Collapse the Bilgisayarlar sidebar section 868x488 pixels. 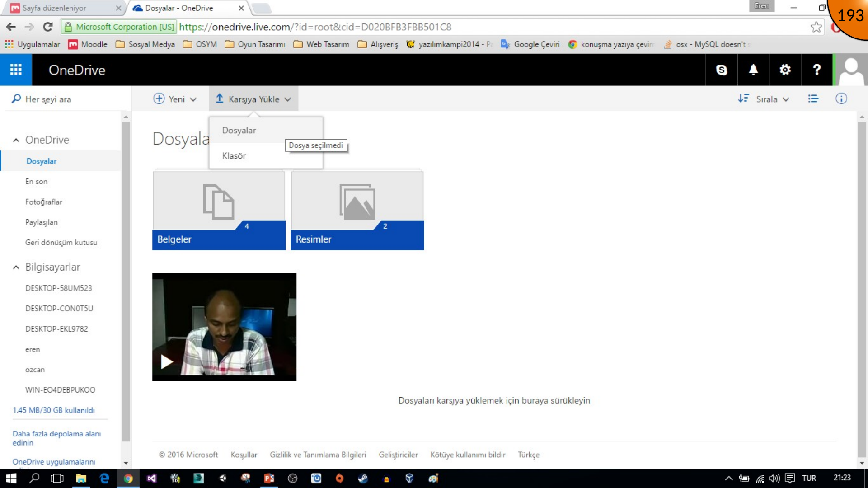click(16, 267)
